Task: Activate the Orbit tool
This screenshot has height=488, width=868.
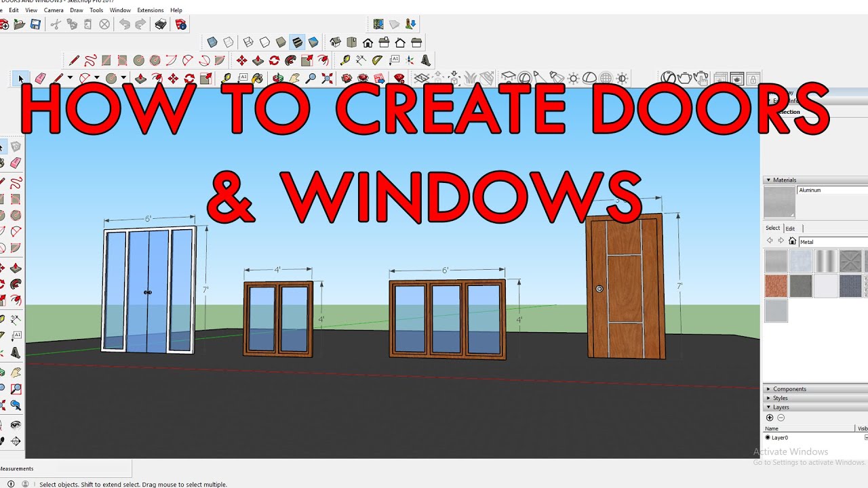Action: click(x=278, y=79)
